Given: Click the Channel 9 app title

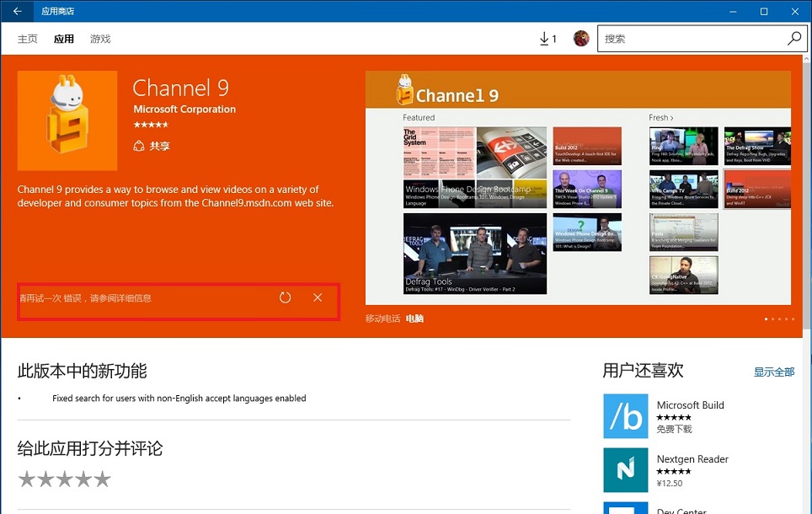Looking at the screenshot, I should coord(181,88).
